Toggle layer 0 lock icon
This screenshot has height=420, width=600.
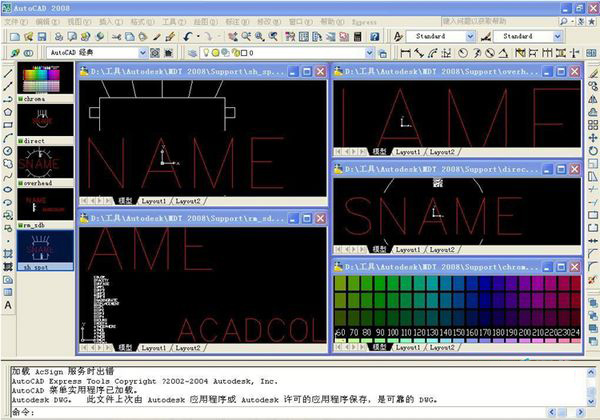(235, 53)
